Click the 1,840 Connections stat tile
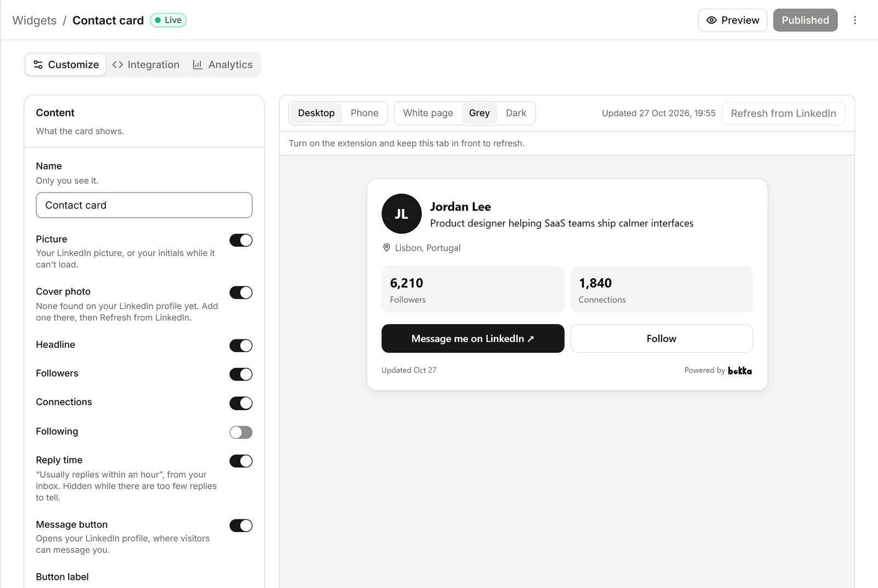Image resolution: width=878 pixels, height=588 pixels. [x=661, y=290]
